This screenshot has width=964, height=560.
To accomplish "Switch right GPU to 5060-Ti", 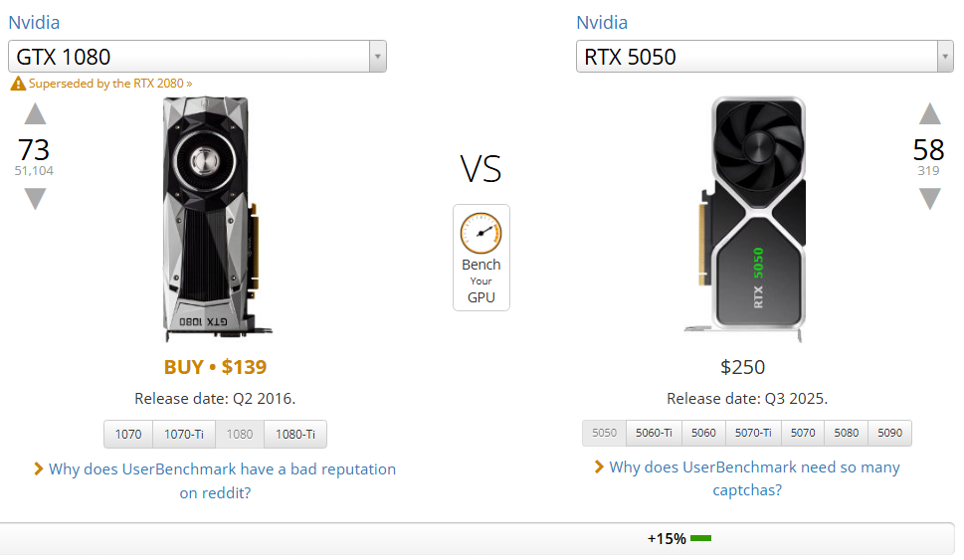I will 654,433.
